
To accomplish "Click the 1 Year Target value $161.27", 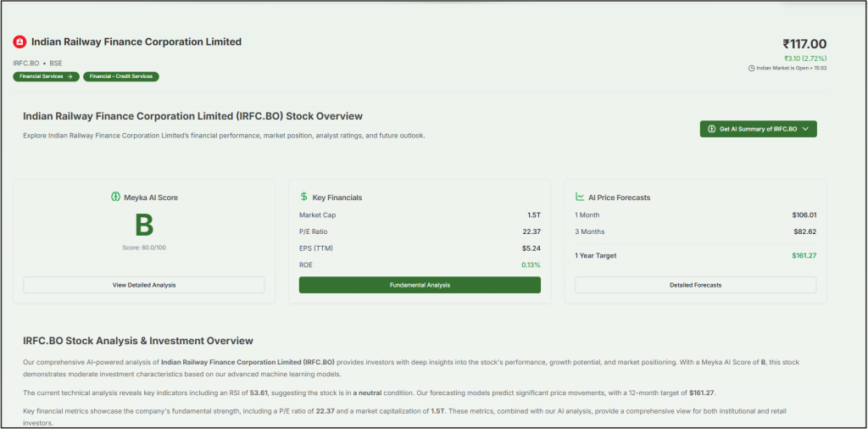I will pyautogui.click(x=804, y=255).
